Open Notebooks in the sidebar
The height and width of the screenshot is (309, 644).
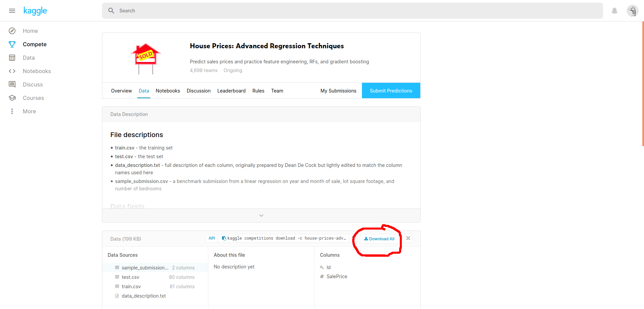pyautogui.click(x=37, y=71)
